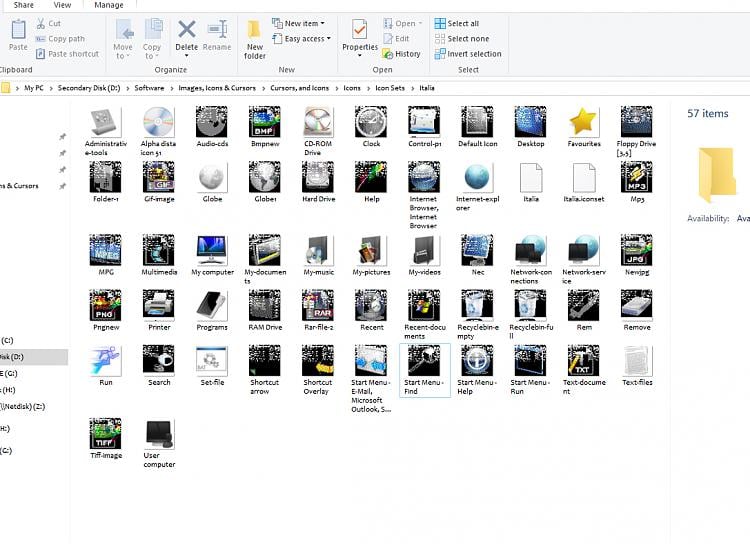Click the Rename icon in Organize group
Image resolution: width=750 pixels, height=544 pixels.
(217, 29)
